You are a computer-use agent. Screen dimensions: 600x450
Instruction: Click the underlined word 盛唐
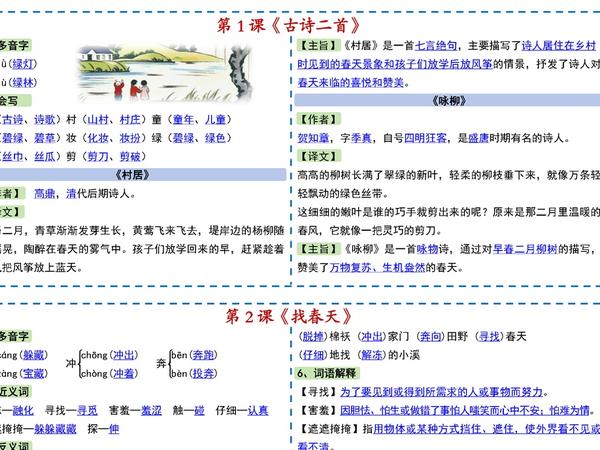pos(478,138)
